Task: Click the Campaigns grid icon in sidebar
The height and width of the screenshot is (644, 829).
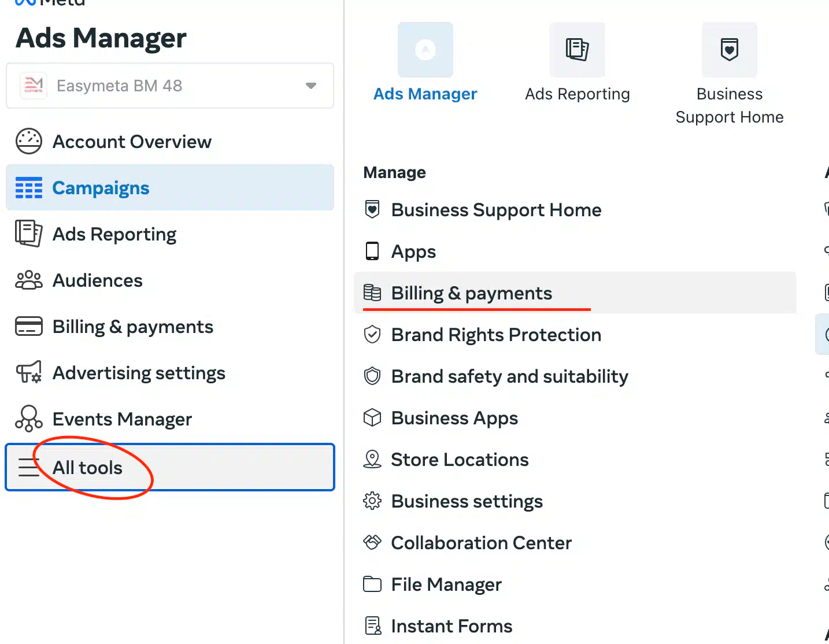Action: 29,188
